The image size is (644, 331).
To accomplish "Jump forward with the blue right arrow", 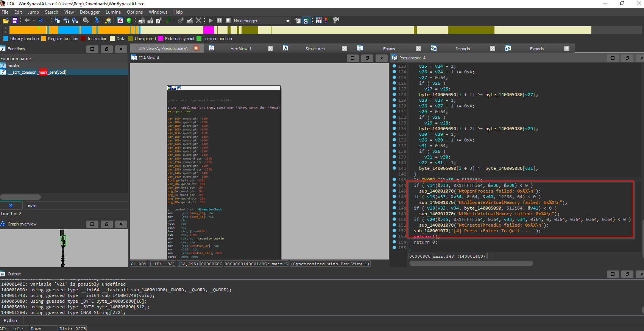I will coord(41,20).
